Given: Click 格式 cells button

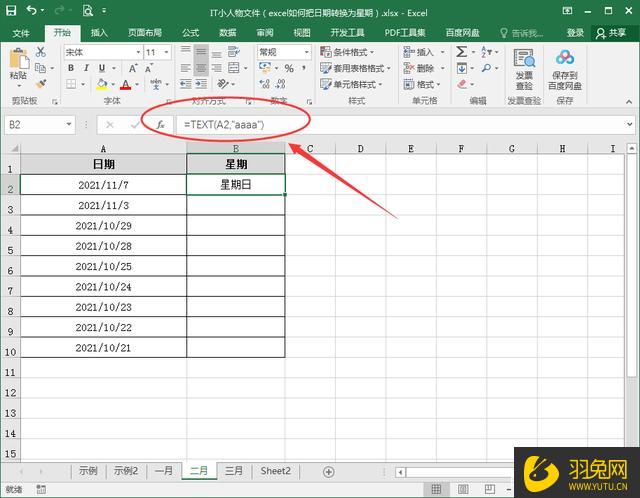Looking at the screenshot, I should tap(422, 84).
